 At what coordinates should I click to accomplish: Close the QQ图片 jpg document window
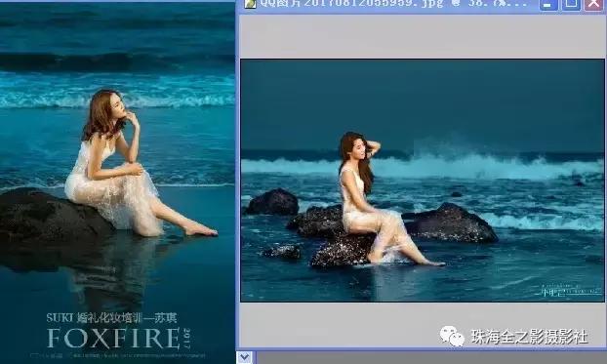594,5
